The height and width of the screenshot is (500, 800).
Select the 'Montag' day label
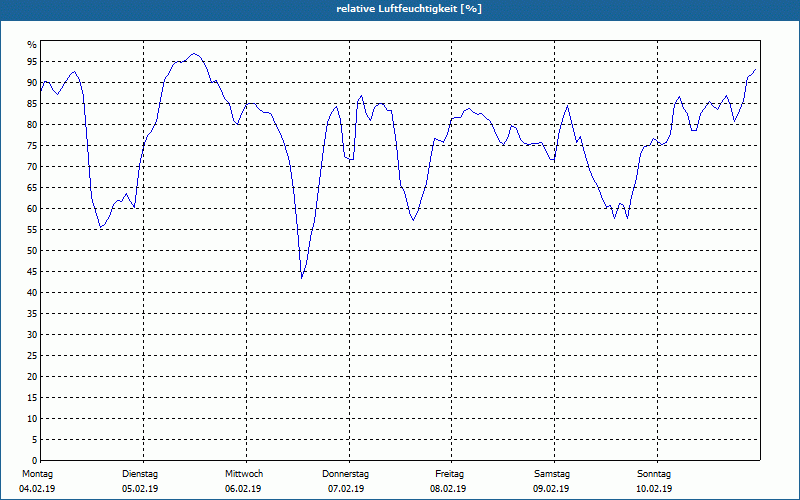(x=37, y=474)
